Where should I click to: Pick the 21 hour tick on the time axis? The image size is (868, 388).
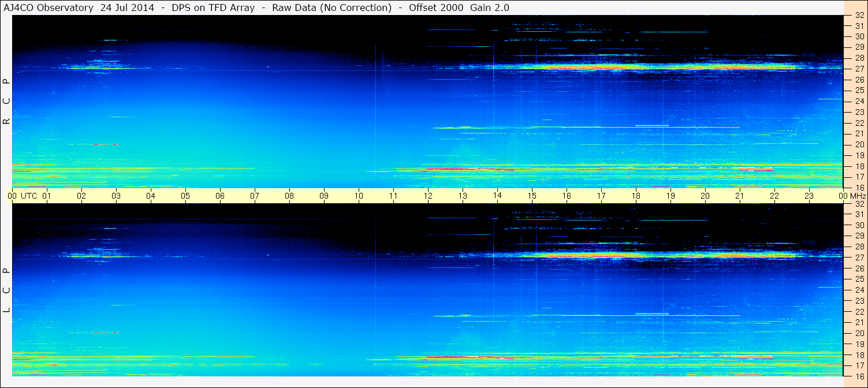tap(740, 196)
